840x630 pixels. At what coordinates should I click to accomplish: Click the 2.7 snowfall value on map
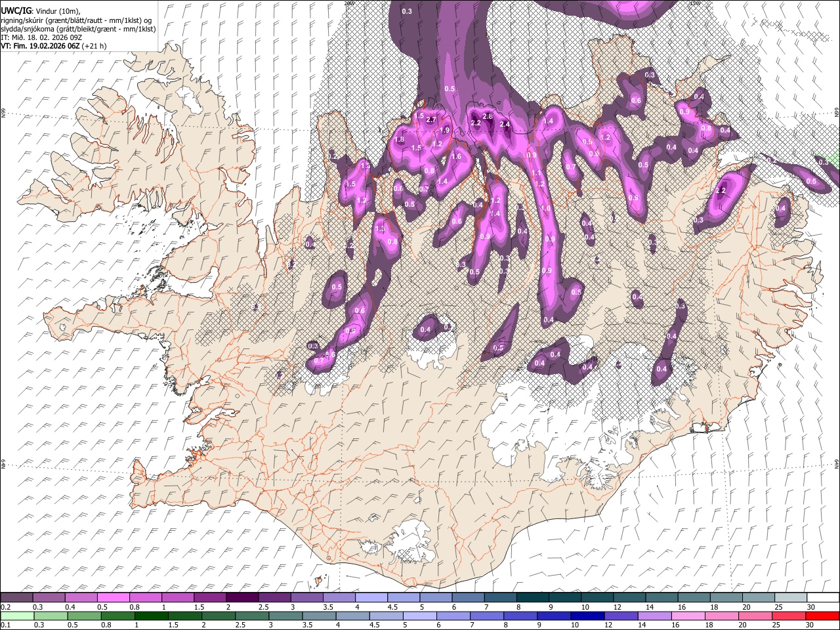coord(431,120)
